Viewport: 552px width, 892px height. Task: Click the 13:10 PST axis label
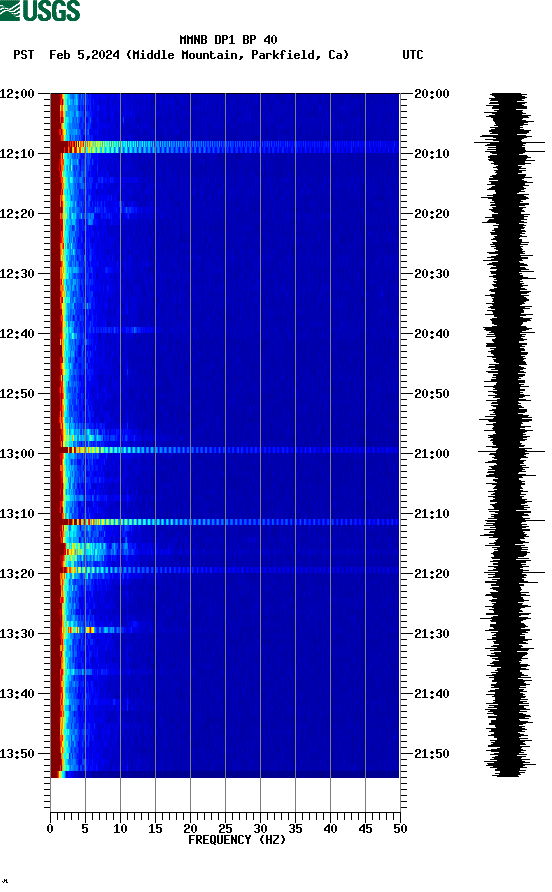[x=17, y=514]
